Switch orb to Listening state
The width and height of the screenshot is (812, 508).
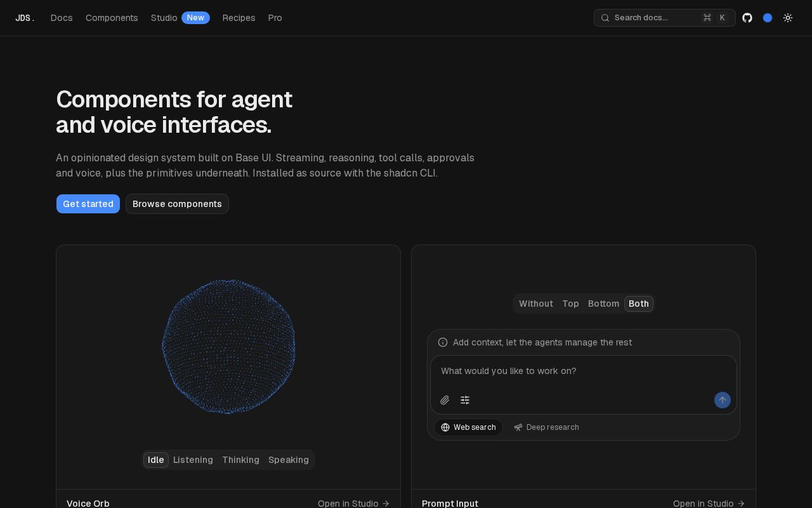193,460
